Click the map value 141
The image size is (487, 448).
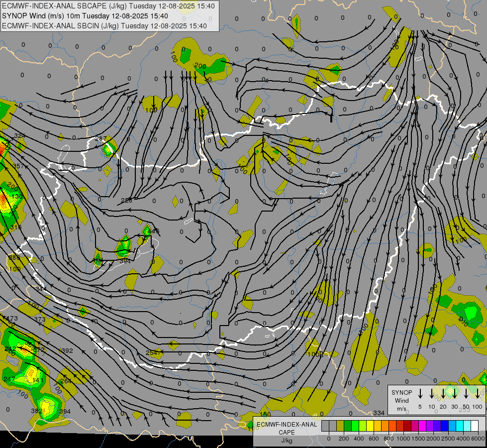pos(37,380)
